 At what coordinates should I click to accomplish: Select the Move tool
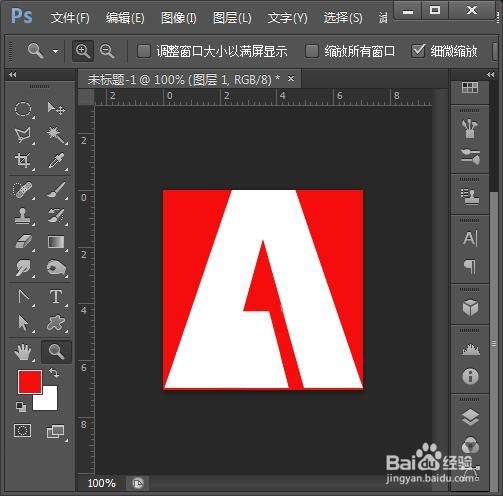(x=56, y=108)
